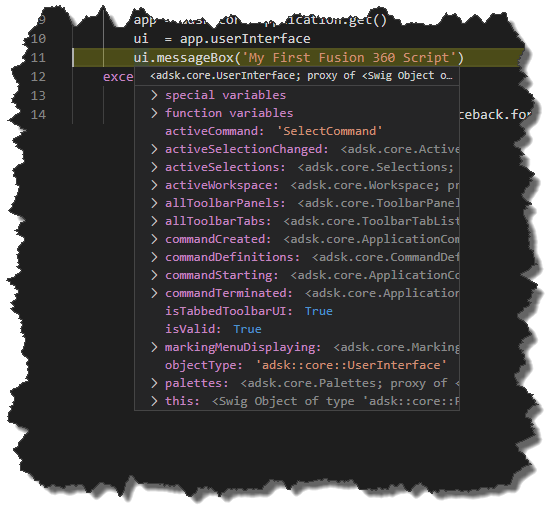Click app.userInterface on line 10

click(x=245, y=39)
